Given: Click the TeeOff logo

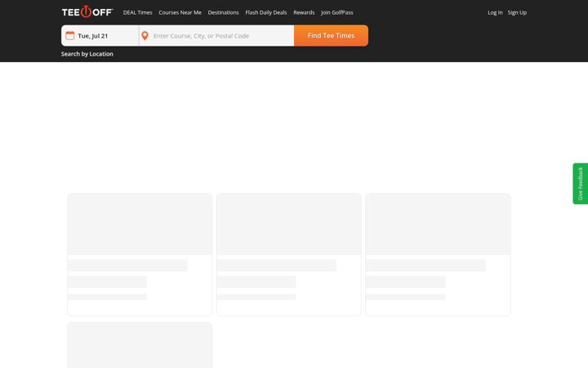Looking at the screenshot, I should point(87,12).
